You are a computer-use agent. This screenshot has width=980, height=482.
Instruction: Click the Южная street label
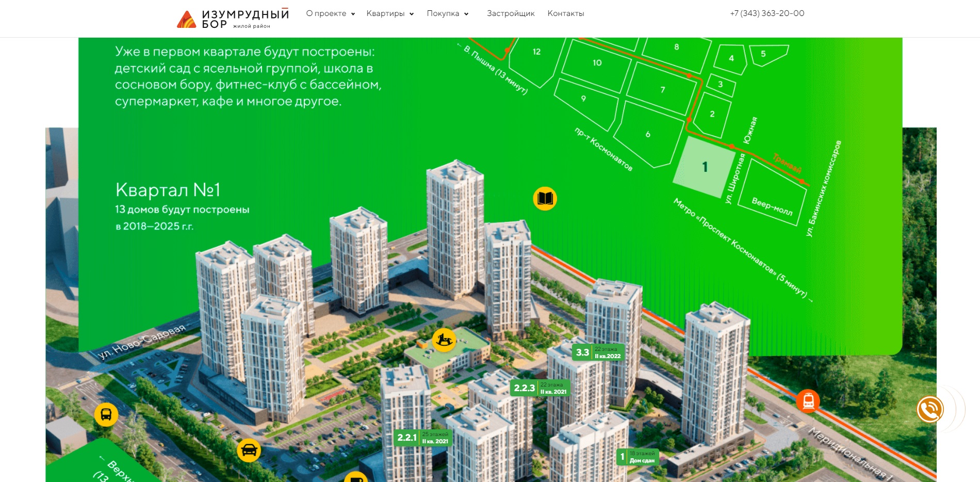pos(750,130)
